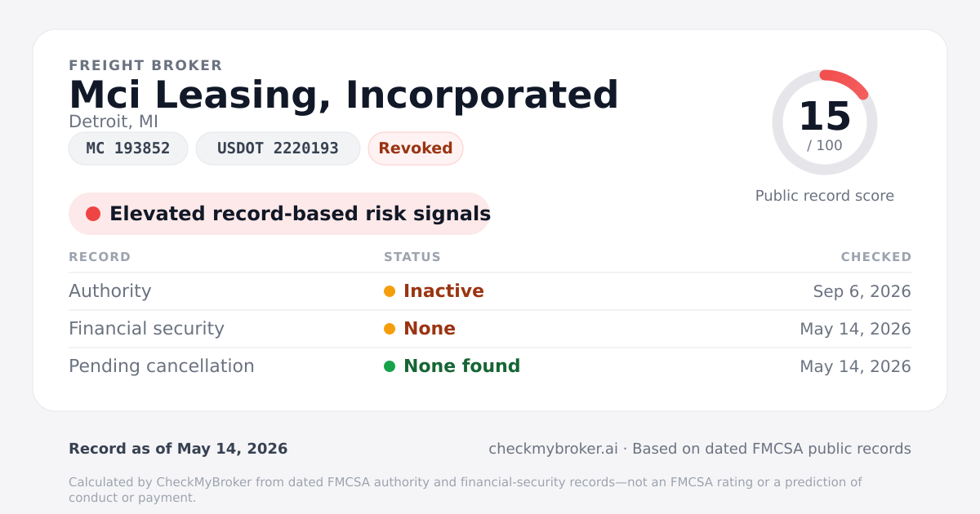Viewport: 980px width, 514px height.
Task: Select the Authority record row
Action: click(490, 291)
